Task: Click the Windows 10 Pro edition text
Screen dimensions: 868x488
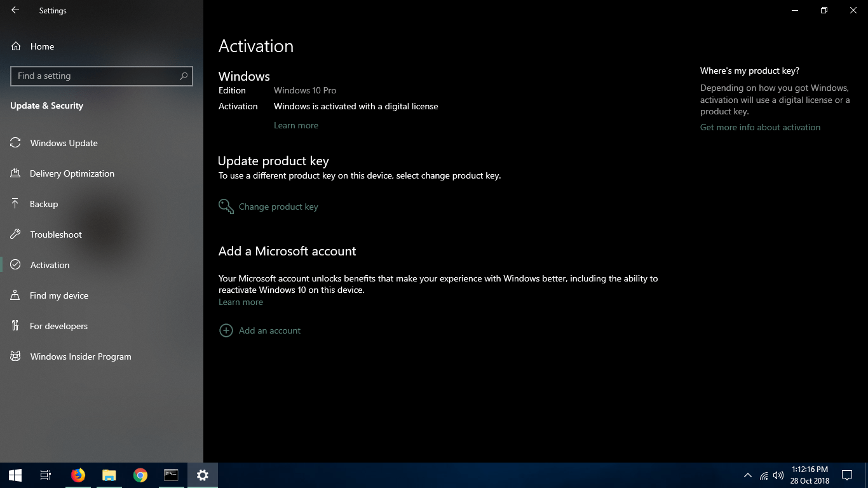Action: 305,90
